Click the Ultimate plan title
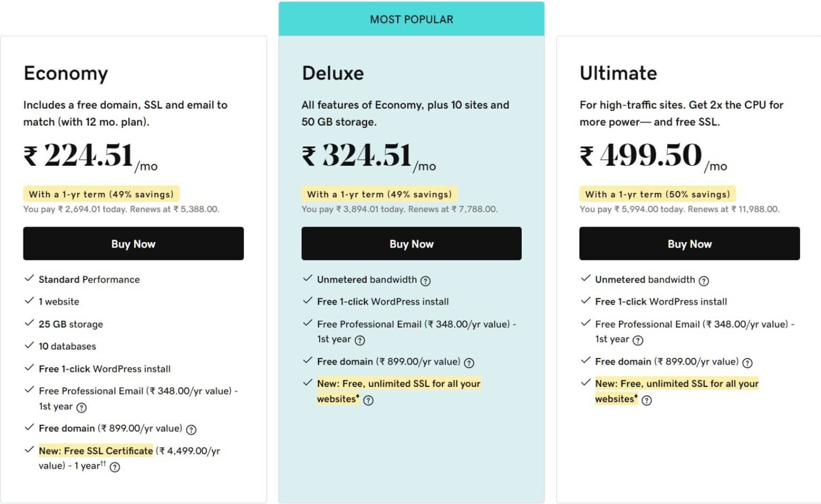The width and height of the screenshot is (821, 504). click(x=618, y=73)
